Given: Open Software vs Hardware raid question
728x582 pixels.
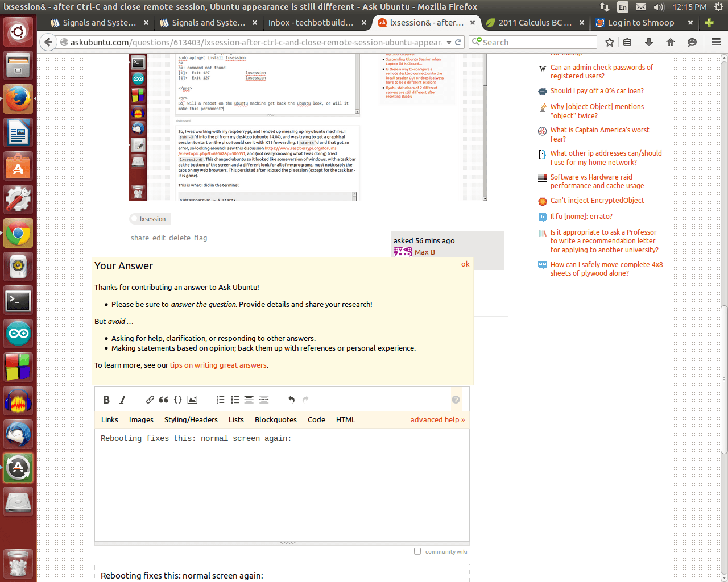Looking at the screenshot, I should (597, 181).
